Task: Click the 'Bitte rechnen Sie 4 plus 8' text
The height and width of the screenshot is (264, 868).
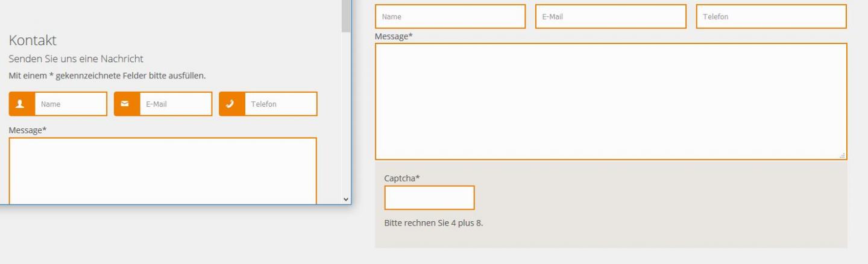Action: tap(433, 223)
